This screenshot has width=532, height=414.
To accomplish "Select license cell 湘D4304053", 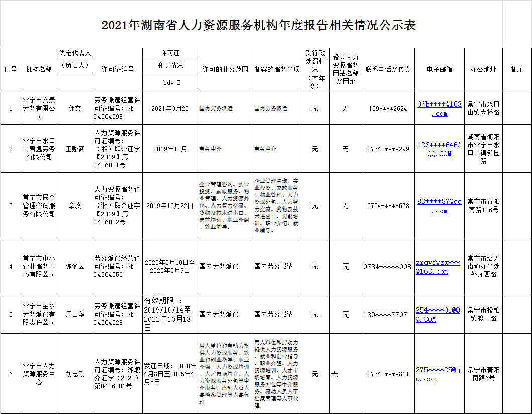I will click(118, 266).
